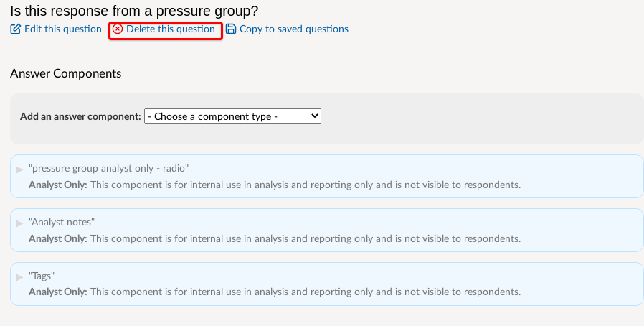Viewport: 644px width, 326px height.
Task: Click the "pressure group analyst only - radio" title
Action: (108, 169)
